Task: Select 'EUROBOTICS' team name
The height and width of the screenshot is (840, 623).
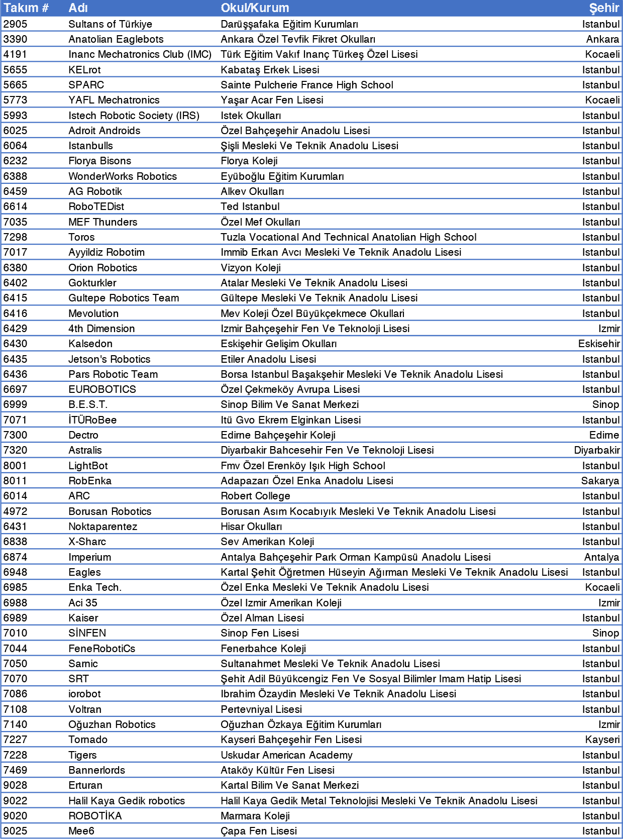Action: click(x=102, y=389)
